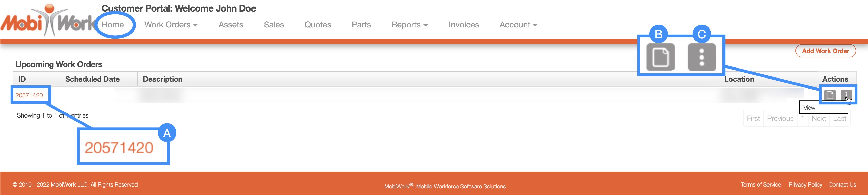The width and height of the screenshot is (868, 195).
Task: Open the Assets page
Action: (230, 25)
